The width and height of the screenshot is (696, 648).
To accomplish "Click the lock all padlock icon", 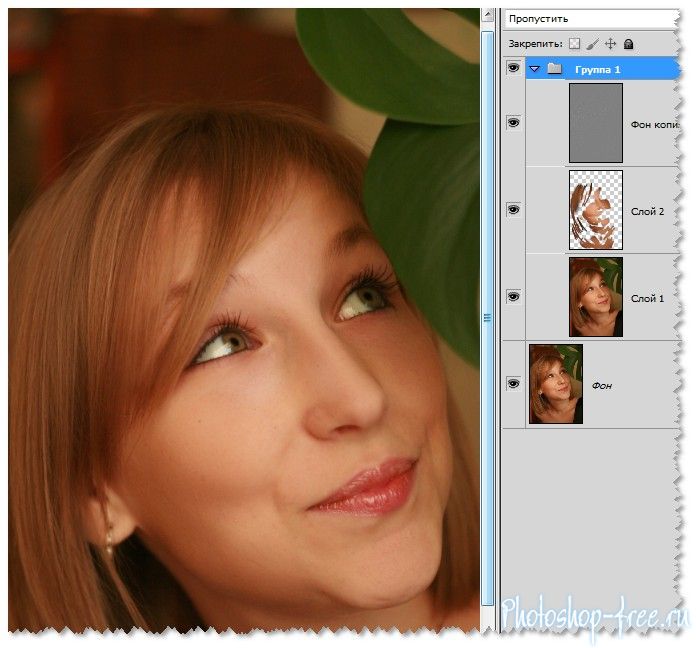I will [x=628, y=44].
